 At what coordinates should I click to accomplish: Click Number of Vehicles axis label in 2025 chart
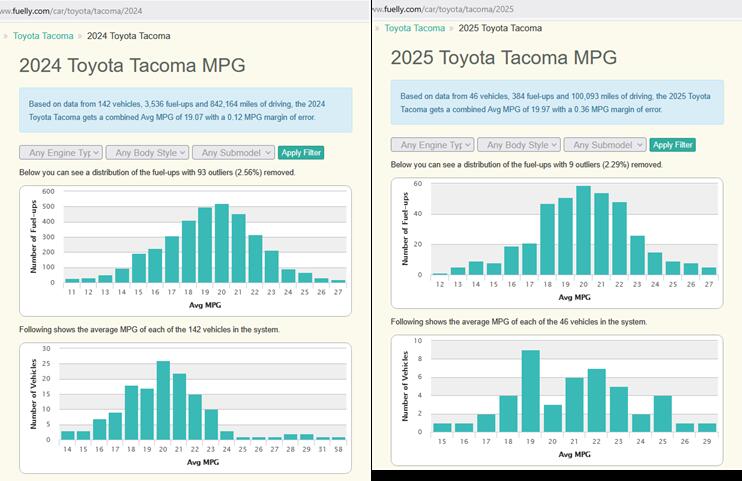[x=405, y=386]
